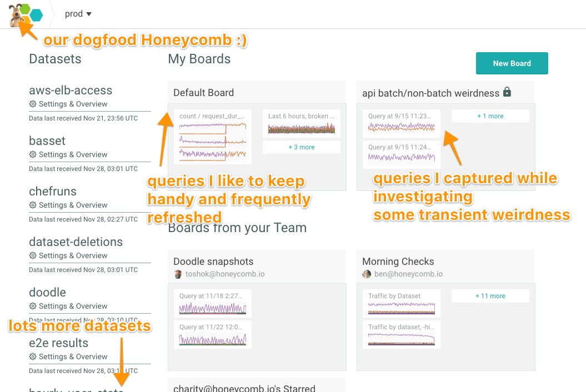
Task: Click gear icon under chefruns dataset
Action: 33,205
